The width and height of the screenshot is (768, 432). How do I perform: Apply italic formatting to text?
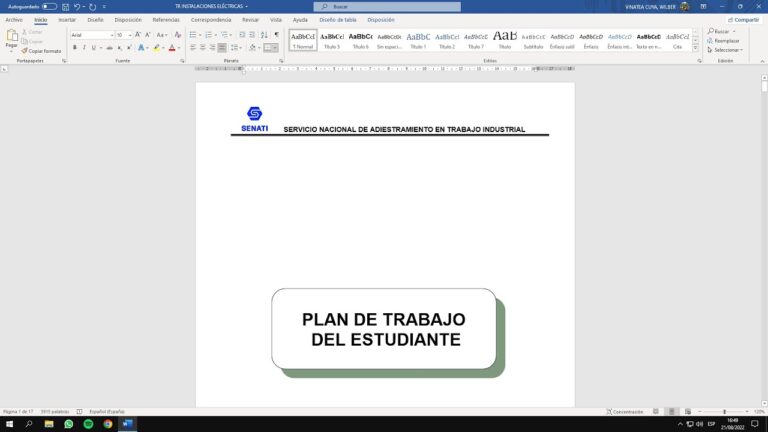(86, 47)
